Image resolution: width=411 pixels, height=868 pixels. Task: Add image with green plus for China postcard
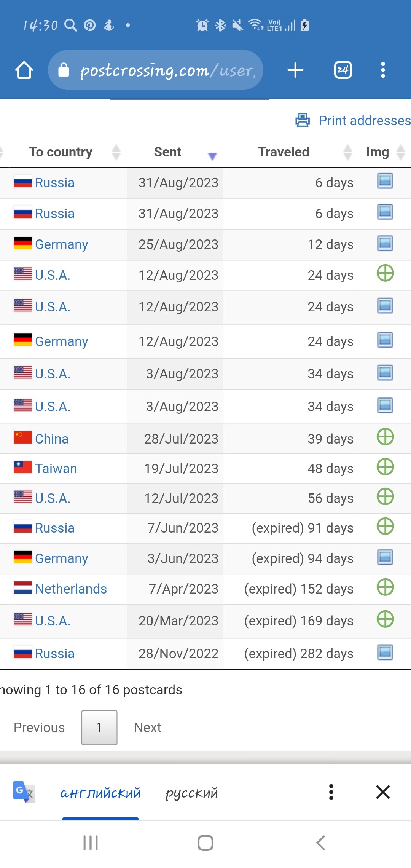(x=385, y=437)
